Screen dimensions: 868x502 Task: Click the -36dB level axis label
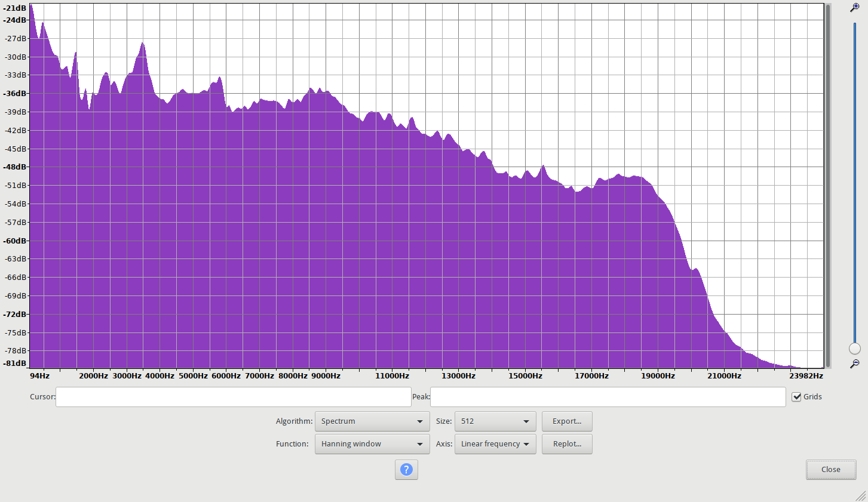(x=15, y=94)
